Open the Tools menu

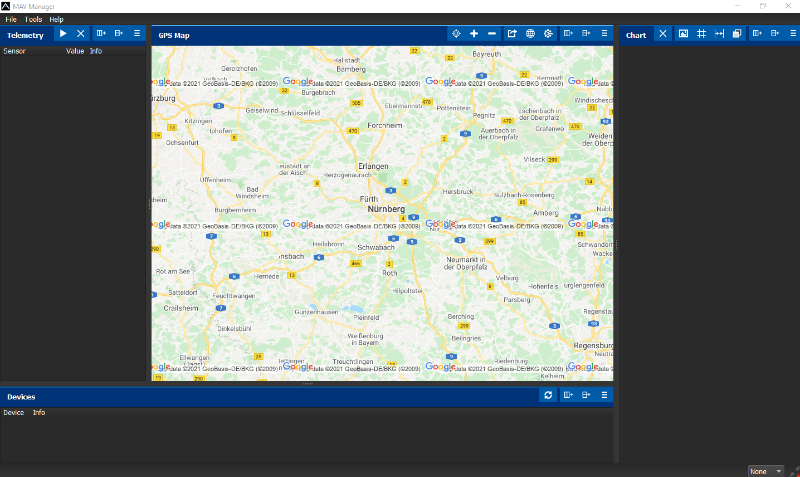[x=33, y=19]
